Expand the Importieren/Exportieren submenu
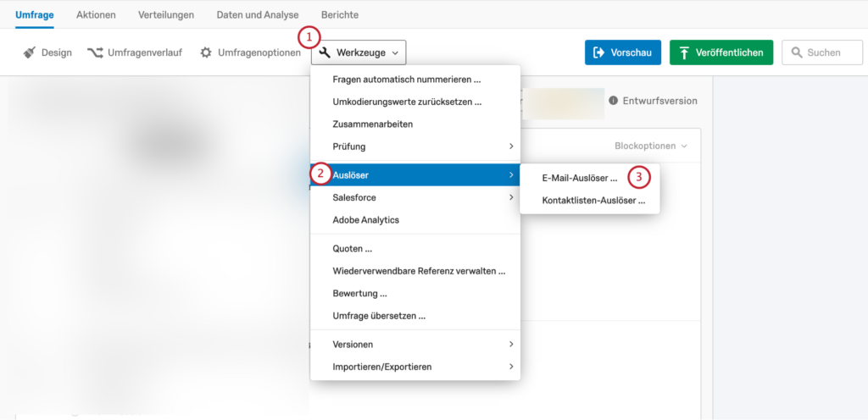The width and height of the screenshot is (868, 420). [415, 367]
